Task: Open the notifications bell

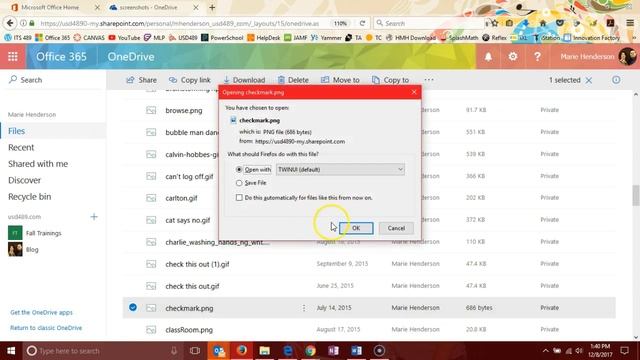Action: [488, 57]
